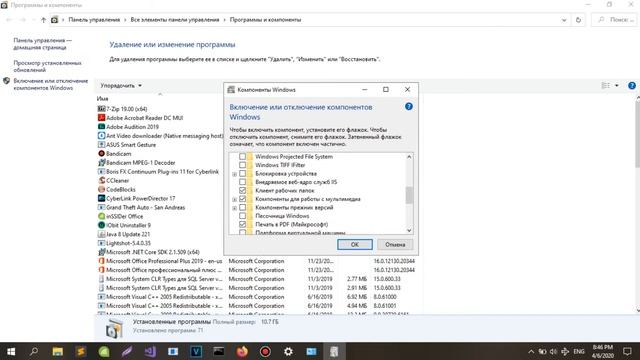Click scroll-up arrow in components list
Viewport: 640px width, 360px height.
(409, 157)
